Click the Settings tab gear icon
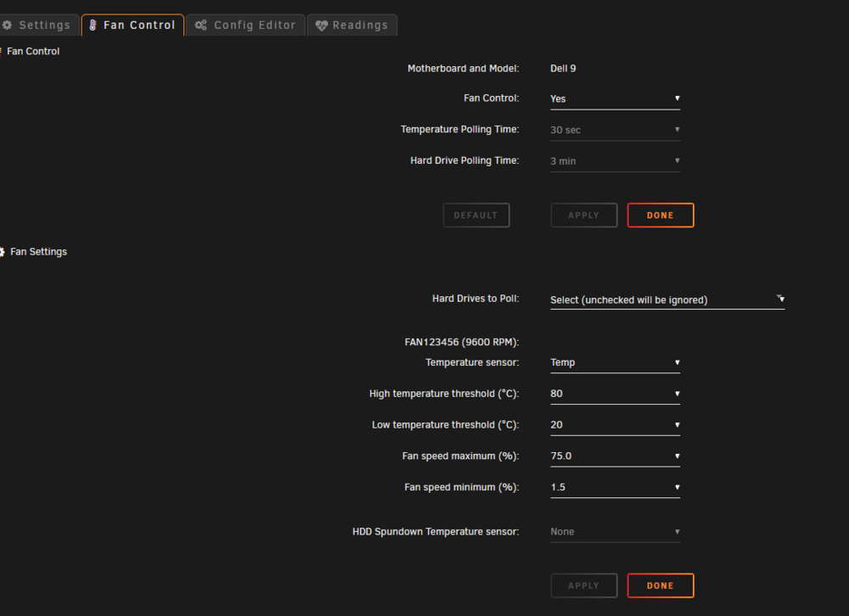Image resolution: width=849 pixels, height=616 pixels. tap(7, 25)
